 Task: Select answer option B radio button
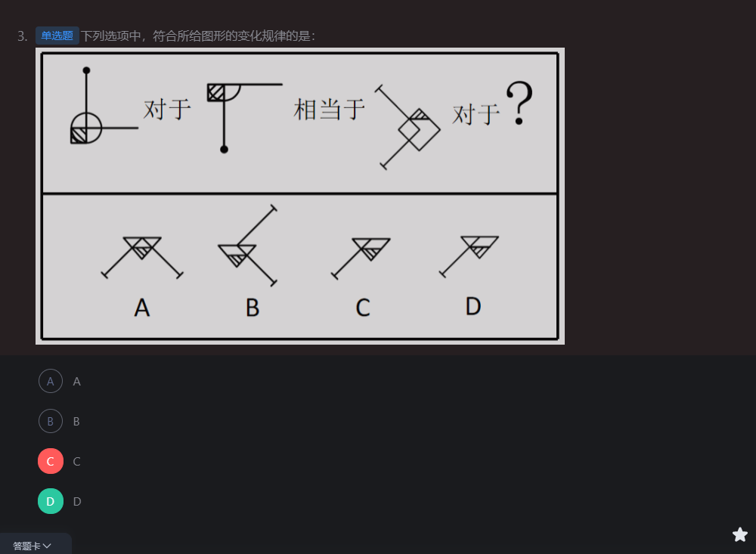click(51, 421)
